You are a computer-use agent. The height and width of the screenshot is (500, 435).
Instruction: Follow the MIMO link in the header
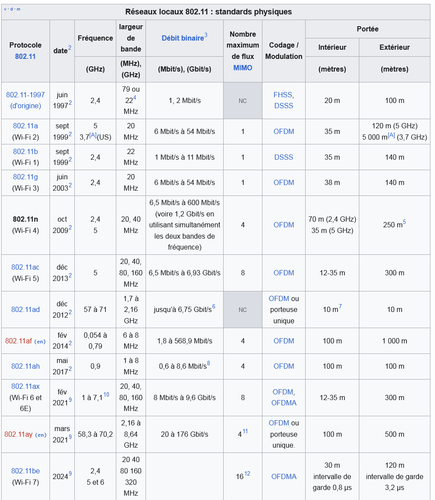243,68
